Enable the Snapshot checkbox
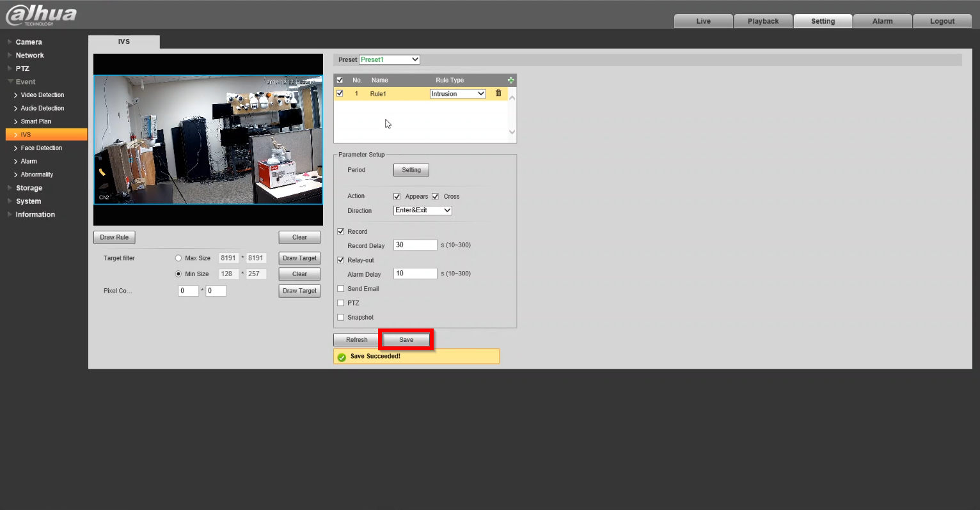Viewport: 980px width, 510px height. pyautogui.click(x=341, y=317)
